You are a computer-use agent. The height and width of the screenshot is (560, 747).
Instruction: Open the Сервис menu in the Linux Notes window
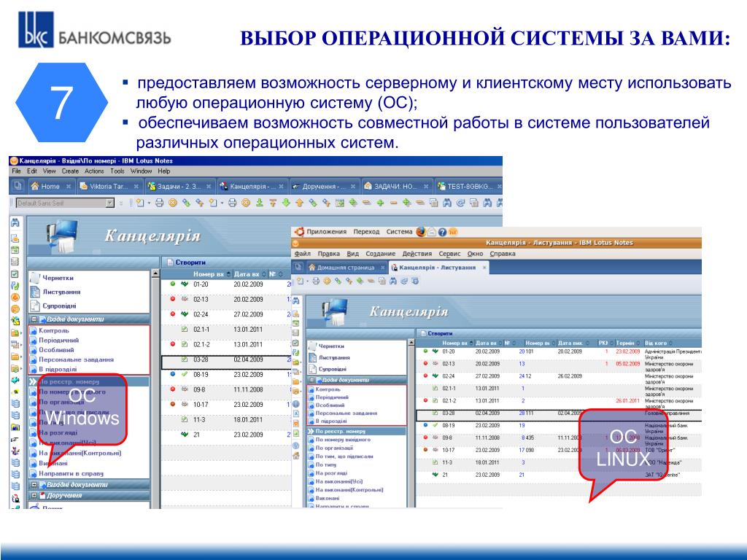click(449, 254)
